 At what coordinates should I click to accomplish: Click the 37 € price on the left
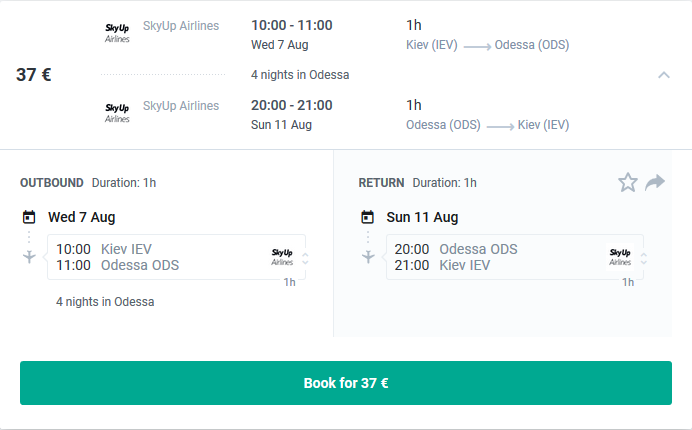[x=34, y=75]
